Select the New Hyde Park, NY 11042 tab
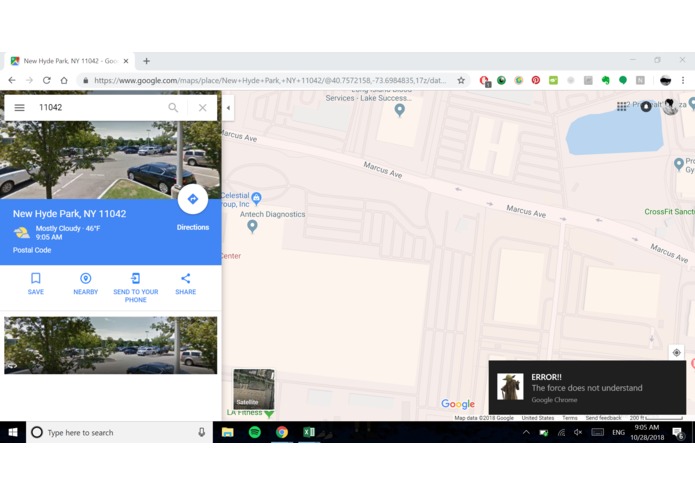The width and height of the screenshot is (695, 494). click(70, 61)
